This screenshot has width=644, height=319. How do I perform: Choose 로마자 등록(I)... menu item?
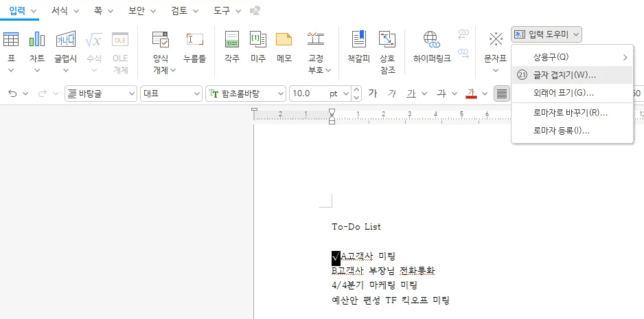pyautogui.click(x=572, y=131)
